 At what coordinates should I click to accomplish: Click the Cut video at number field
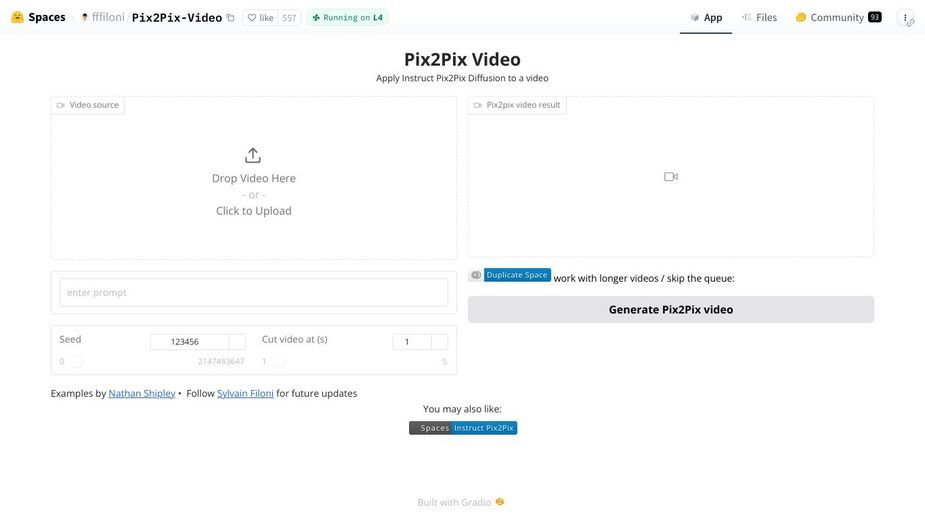412,342
